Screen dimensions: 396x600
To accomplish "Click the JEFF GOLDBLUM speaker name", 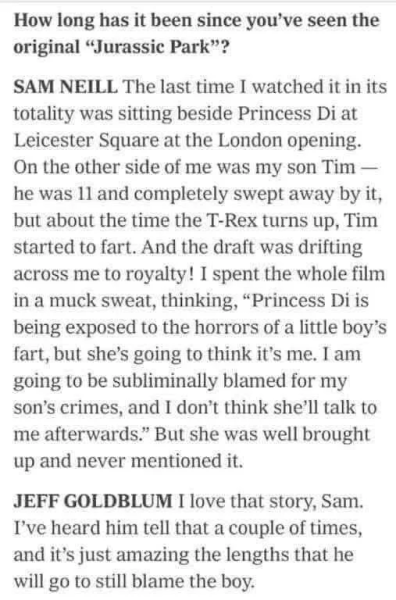I will point(93,501).
